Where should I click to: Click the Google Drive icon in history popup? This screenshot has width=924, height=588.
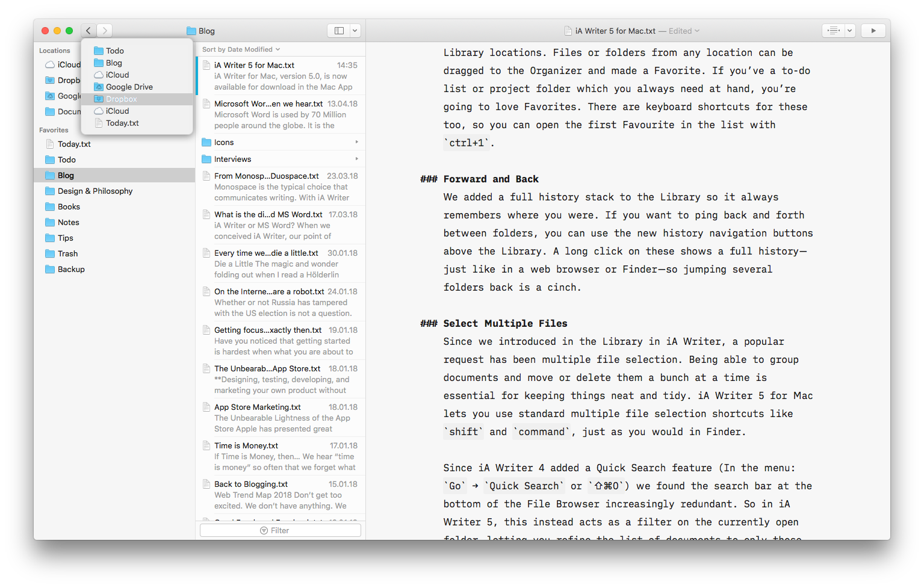pos(99,87)
